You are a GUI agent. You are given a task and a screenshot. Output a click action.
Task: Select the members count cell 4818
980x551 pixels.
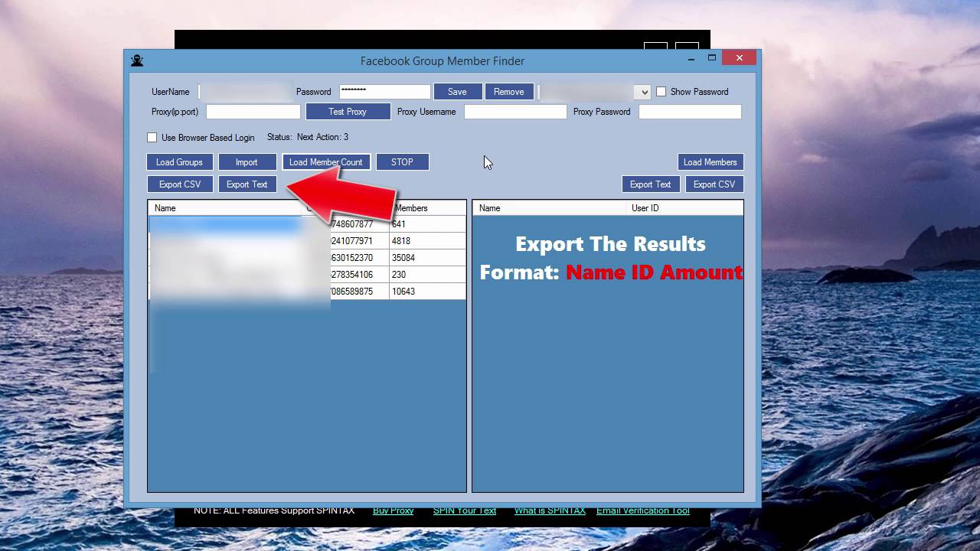pyautogui.click(x=427, y=241)
